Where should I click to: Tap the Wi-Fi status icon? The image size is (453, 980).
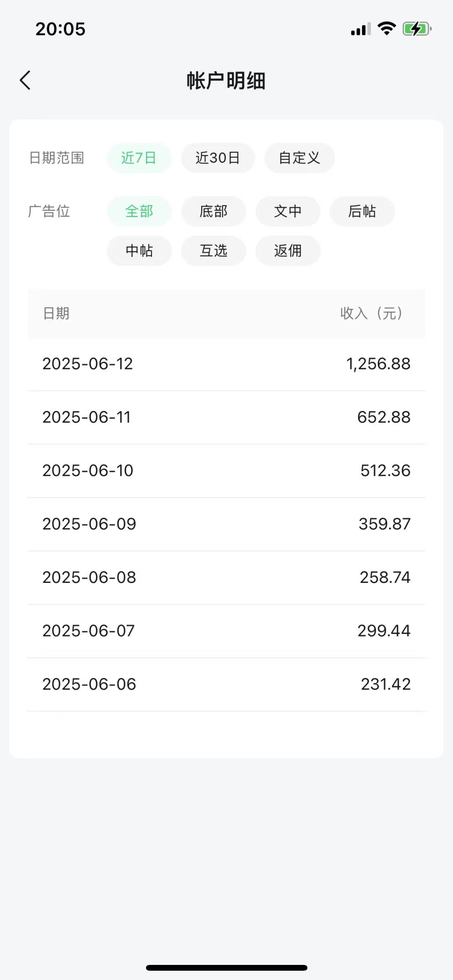pos(386,29)
